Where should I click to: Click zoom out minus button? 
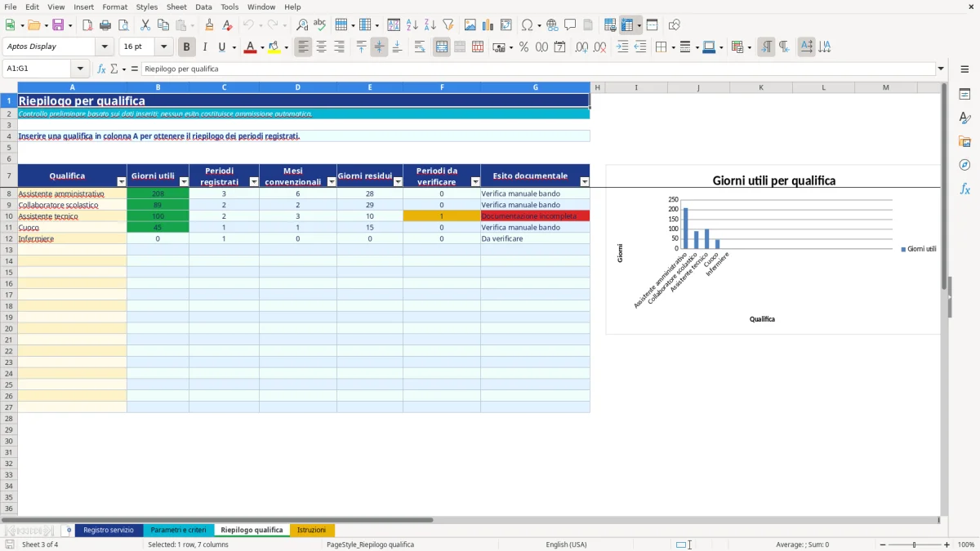click(882, 544)
